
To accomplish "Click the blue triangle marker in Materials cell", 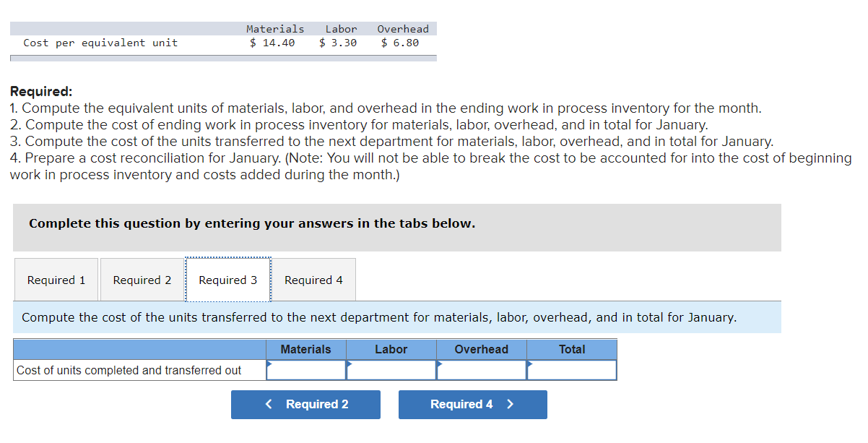I will pos(270,364).
